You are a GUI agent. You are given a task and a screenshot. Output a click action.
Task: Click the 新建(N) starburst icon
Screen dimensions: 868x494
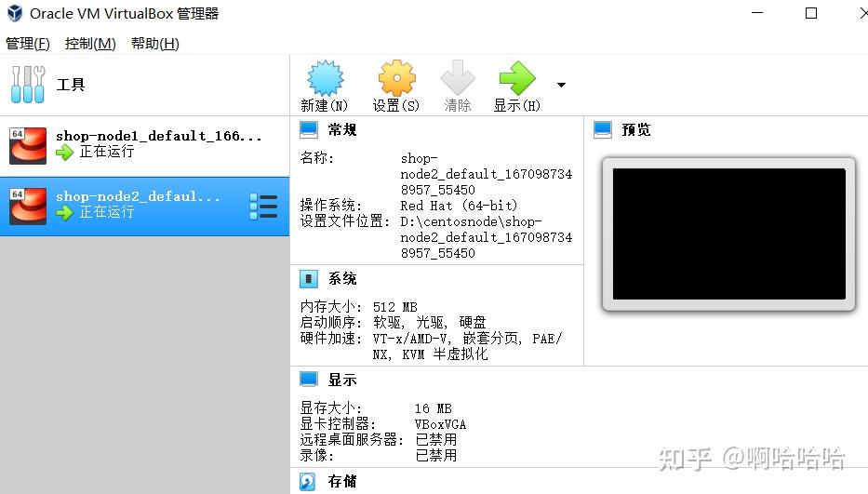325,78
